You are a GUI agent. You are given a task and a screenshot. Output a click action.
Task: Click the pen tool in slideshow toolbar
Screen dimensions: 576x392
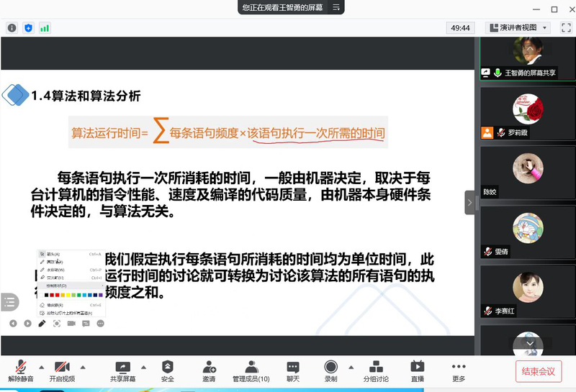[42, 324]
